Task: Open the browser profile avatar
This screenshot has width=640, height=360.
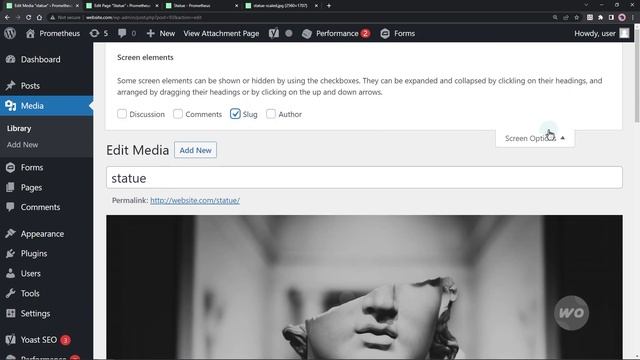Action: pyautogui.click(x=622, y=18)
